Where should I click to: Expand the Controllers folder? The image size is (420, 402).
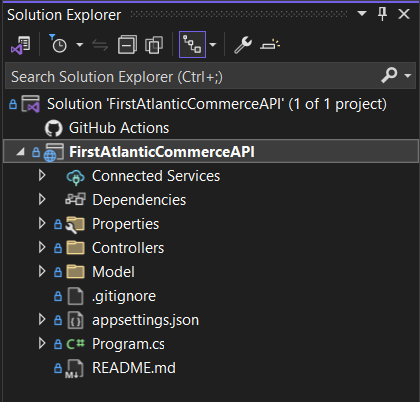pos(42,248)
